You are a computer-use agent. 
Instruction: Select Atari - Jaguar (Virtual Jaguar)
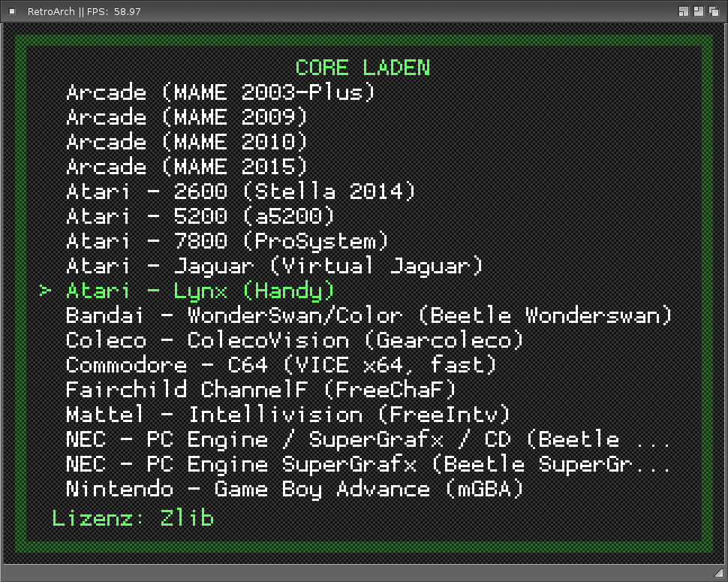point(274,266)
